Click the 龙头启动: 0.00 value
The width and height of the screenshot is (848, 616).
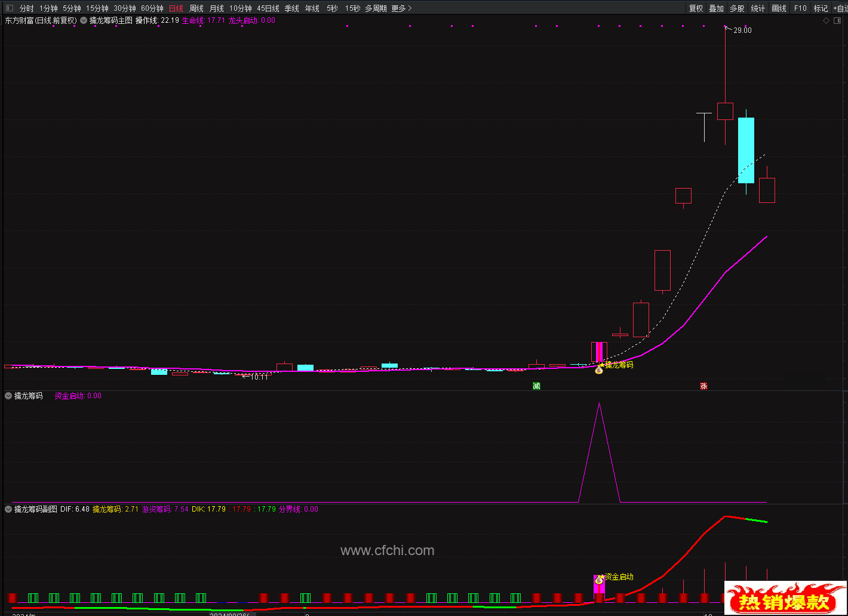point(252,20)
